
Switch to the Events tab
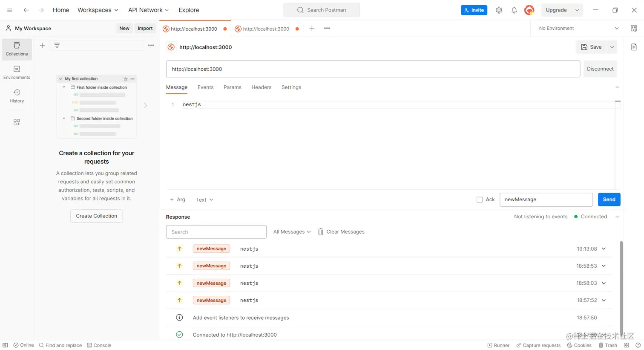click(205, 87)
